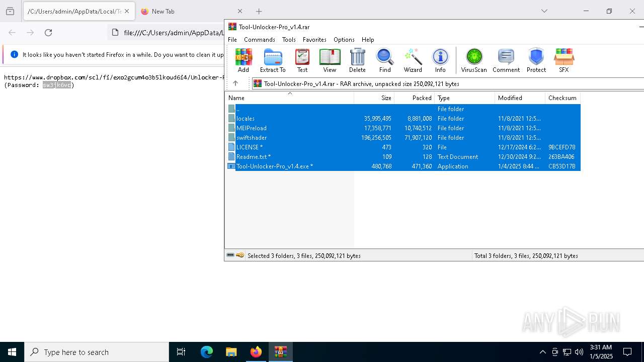
Task: Open Firefox list all tabs dropdown
Action: click(544, 11)
